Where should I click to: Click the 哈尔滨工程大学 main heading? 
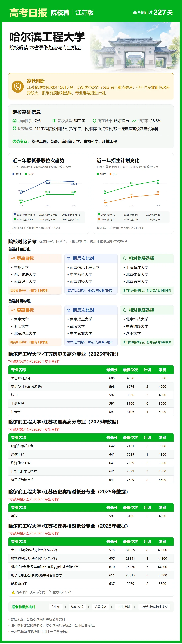(x=47, y=37)
